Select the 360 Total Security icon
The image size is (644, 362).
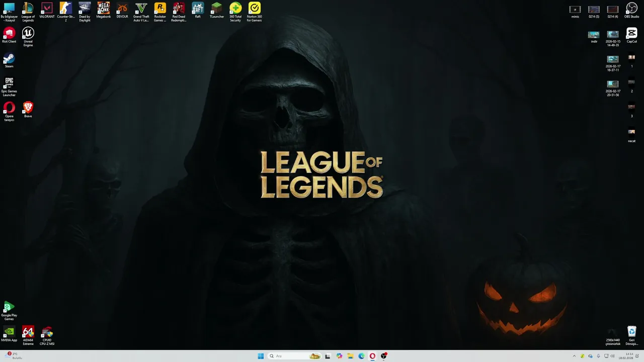[x=235, y=12]
